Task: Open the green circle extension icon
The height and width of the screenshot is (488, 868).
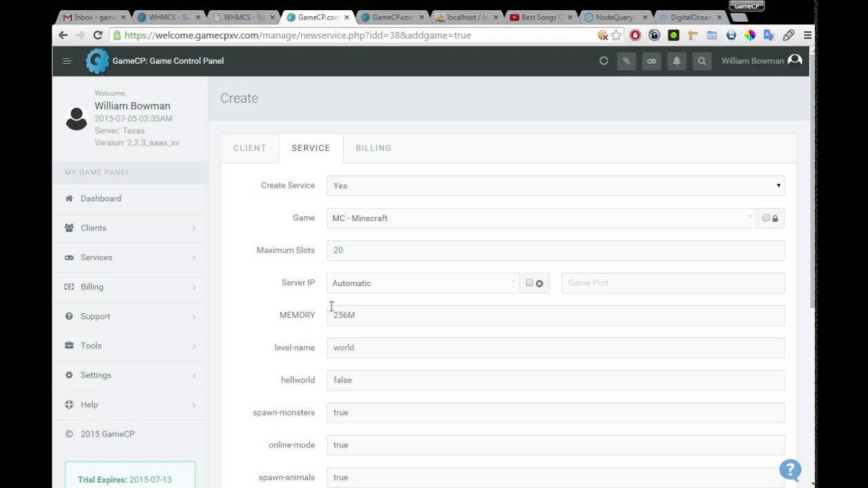Action: (x=674, y=35)
